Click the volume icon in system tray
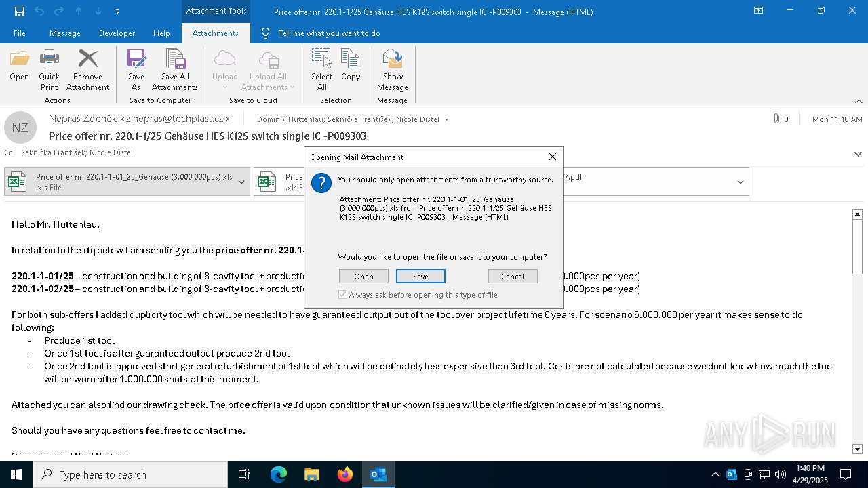This screenshot has height=488, width=868. pyautogui.click(x=781, y=474)
